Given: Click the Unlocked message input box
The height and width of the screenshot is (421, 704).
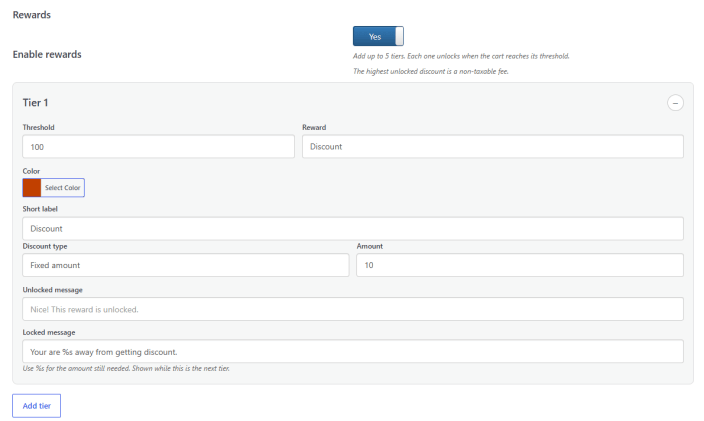Looking at the screenshot, I should coord(353,309).
